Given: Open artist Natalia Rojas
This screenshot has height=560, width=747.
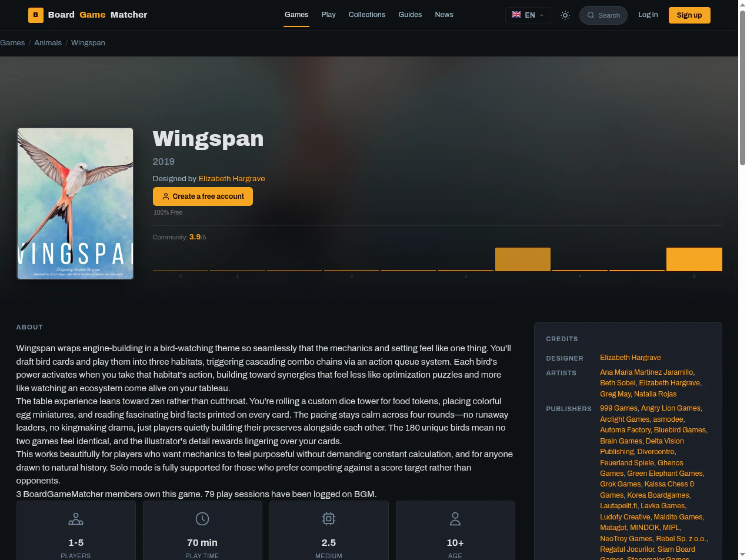Looking at the screenshot, I should pyautogui.click(x=655, y=394).
